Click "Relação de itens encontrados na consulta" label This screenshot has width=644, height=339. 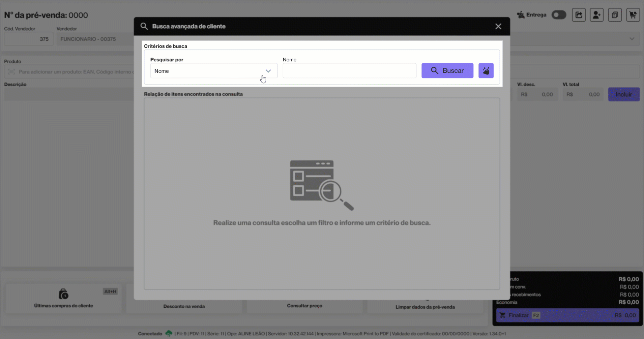click(x=193, y=94)
